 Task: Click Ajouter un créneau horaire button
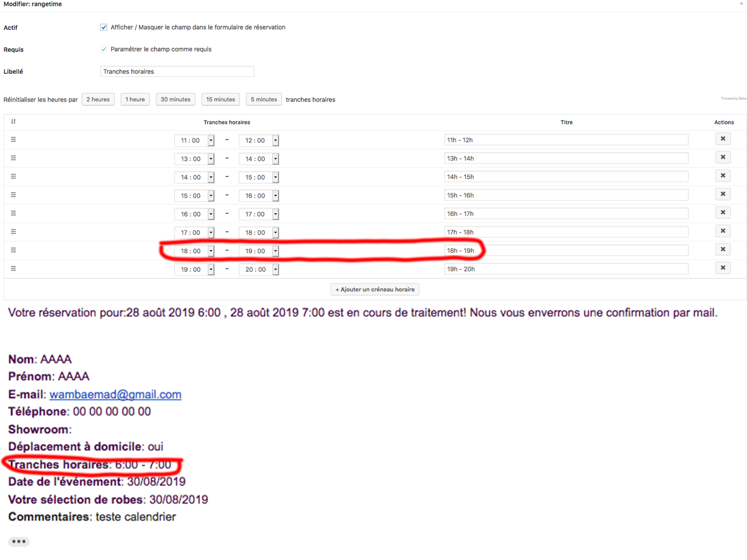(x=375, y=289)
